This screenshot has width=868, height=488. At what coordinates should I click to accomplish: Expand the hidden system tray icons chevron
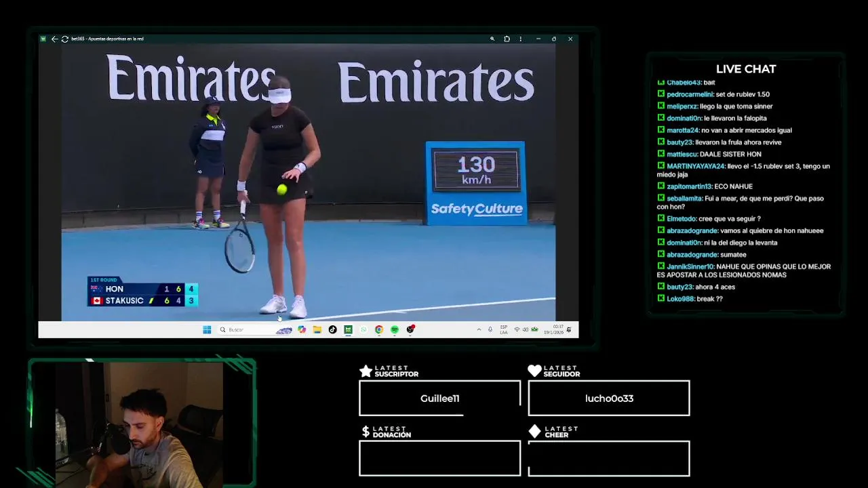tap(479, 329)
